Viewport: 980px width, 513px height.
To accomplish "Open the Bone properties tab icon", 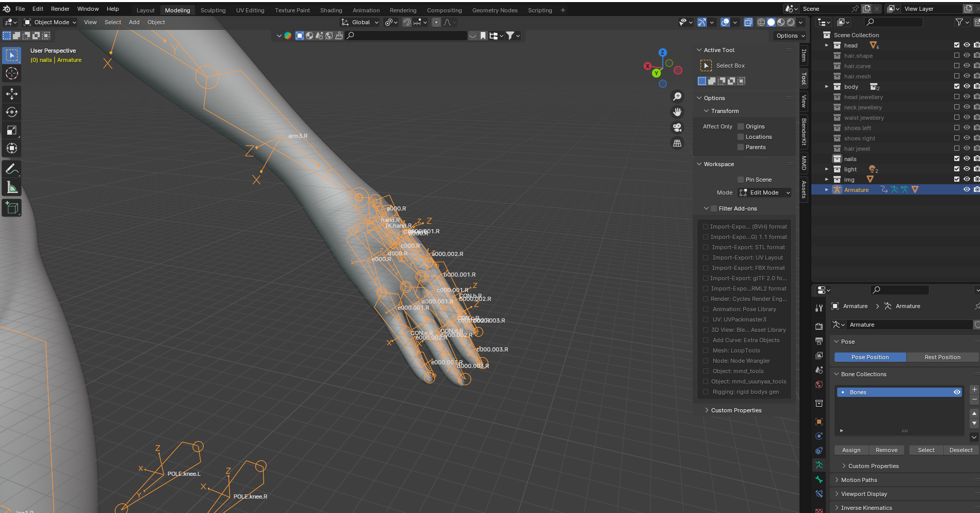I will point(819,479).
